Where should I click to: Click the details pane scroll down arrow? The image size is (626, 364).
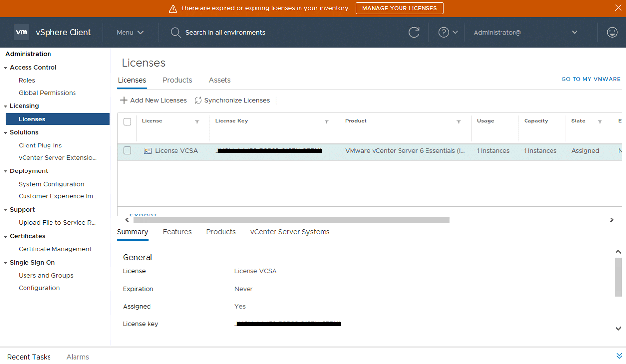[x=618, y=329]
